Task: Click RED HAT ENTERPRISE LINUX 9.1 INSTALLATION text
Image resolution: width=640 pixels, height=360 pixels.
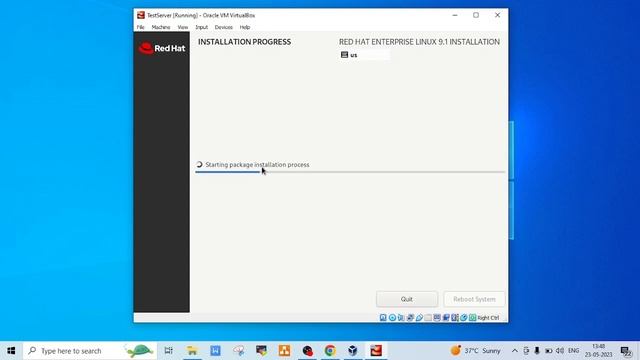Action: point(419,42)
